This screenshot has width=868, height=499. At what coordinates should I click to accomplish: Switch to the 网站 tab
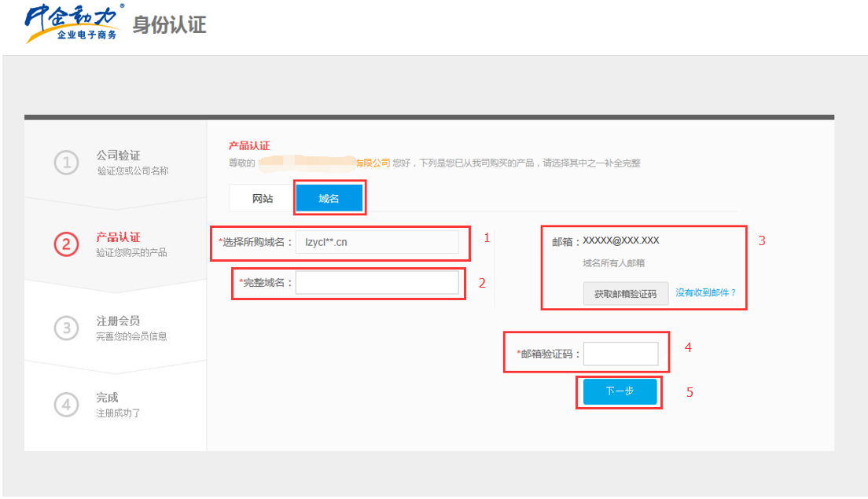(263, 199)
